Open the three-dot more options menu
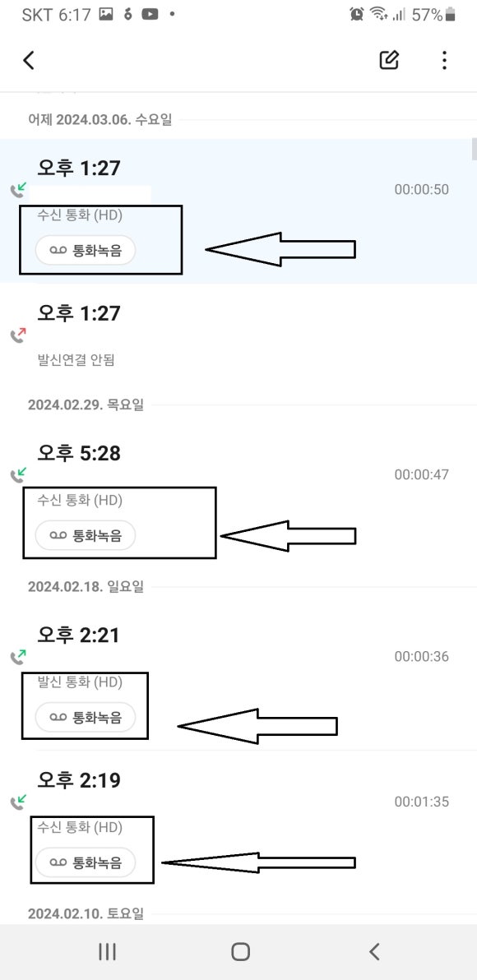Screen dimensions: 477x980 [444, 60]
